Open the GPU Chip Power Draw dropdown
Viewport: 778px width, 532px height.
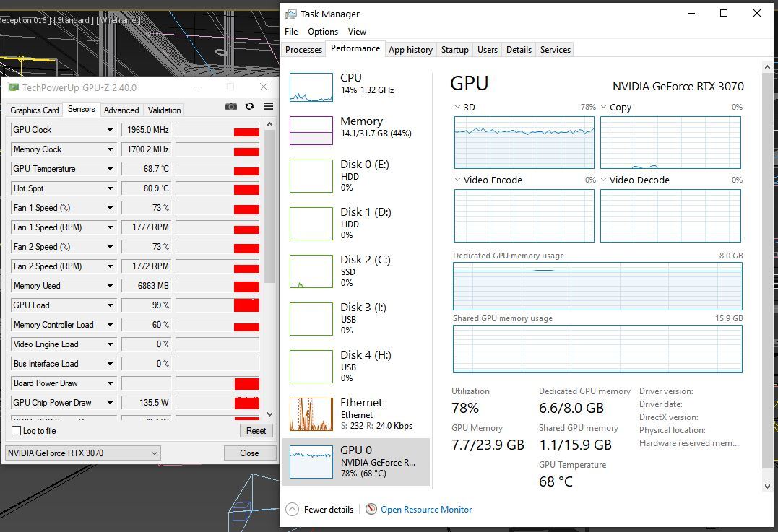point(110,403)
